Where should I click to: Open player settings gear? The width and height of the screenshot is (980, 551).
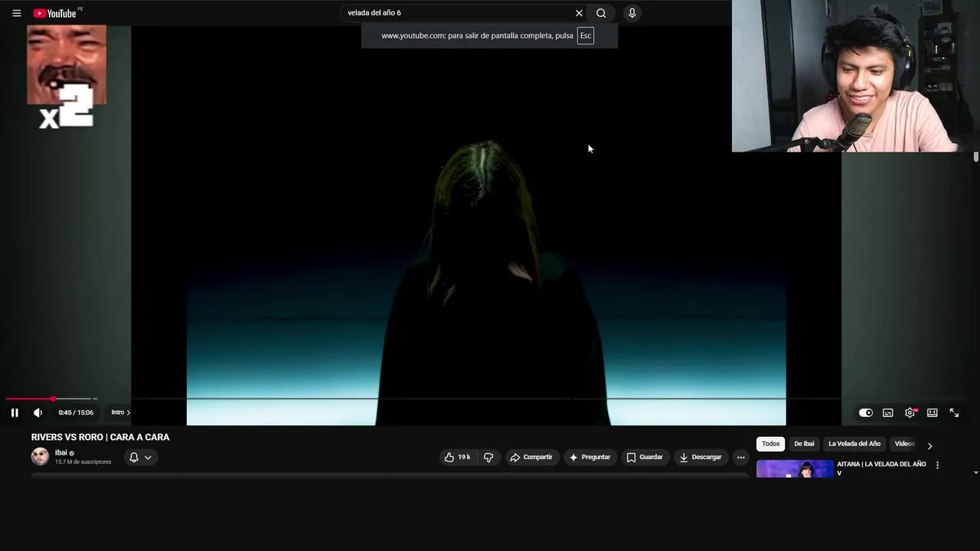(910, 412)
